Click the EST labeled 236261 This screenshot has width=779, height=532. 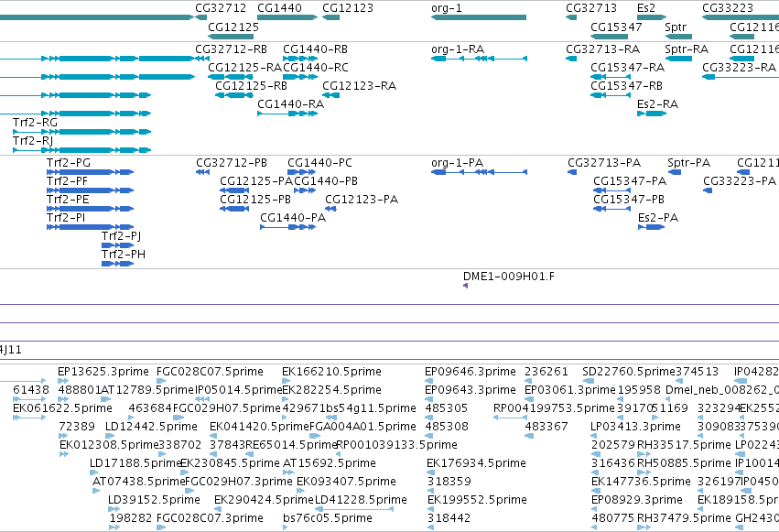529,381
